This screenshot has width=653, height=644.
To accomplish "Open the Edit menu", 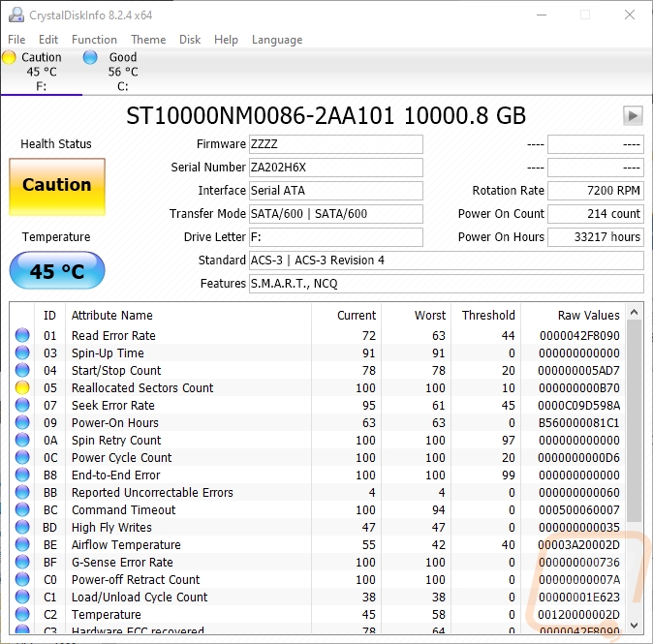I will pos(48,40).
